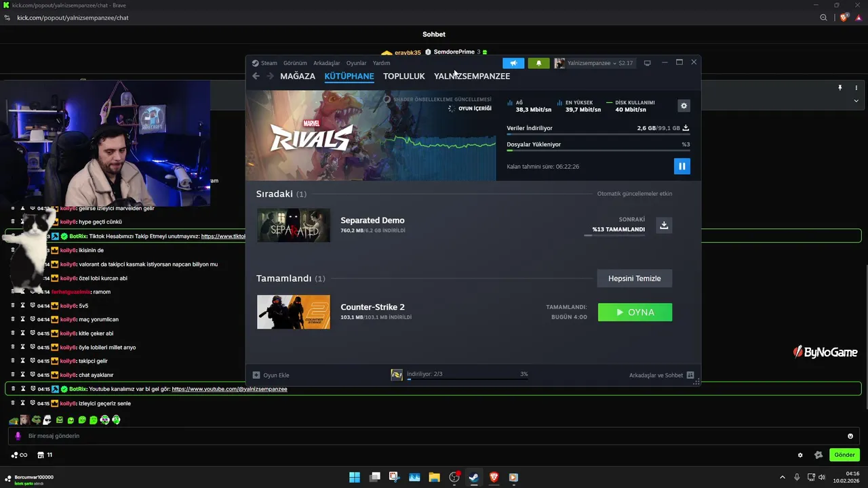Image resolution: width=868 pixels, height=488 pixels.
Task: Open Kick chat settings gear
Action: 800,455
